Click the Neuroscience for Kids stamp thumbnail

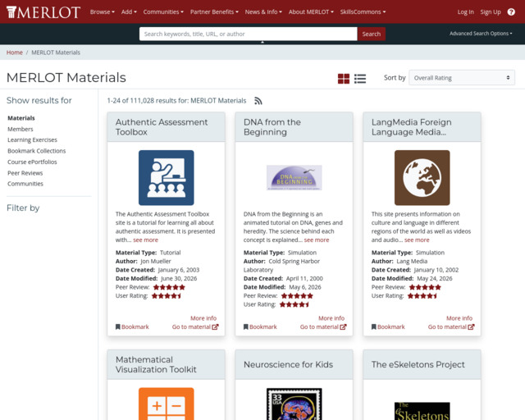(294, 404)
